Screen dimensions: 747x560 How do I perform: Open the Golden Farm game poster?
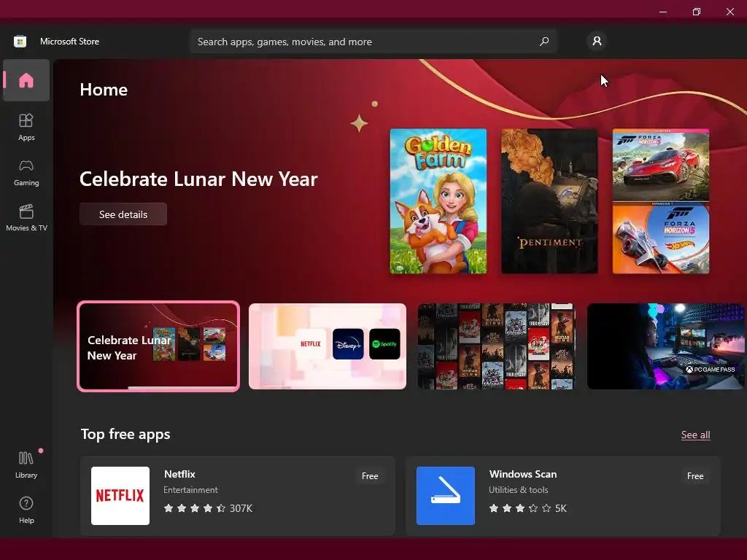pos(438,201)
